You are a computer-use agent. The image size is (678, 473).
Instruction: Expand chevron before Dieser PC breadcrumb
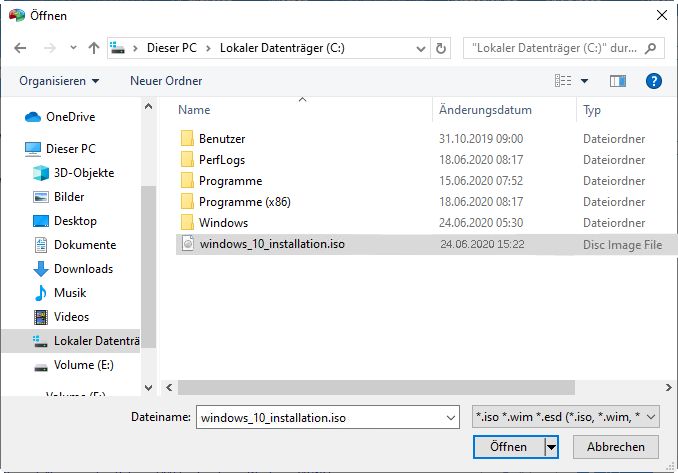pos(135,48)
